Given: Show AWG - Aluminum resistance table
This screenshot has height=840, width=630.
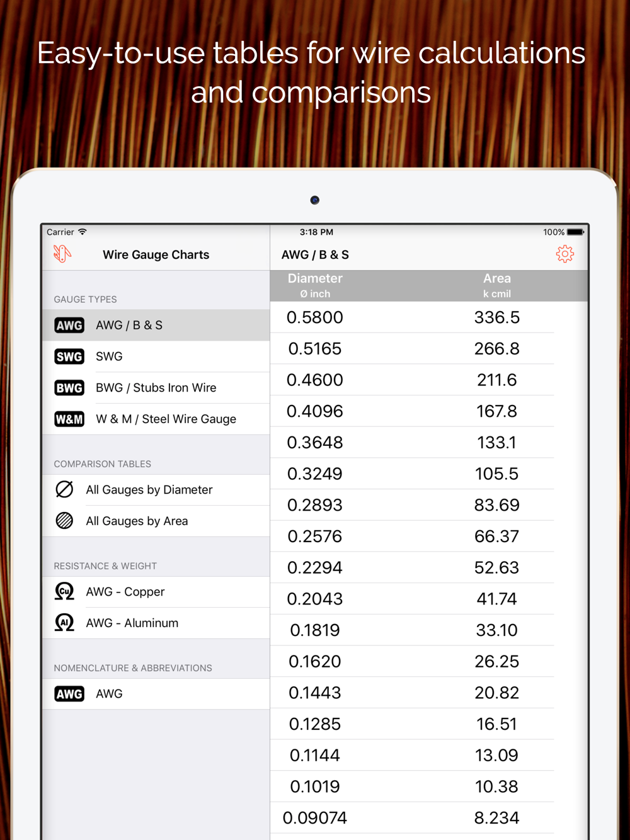Looking at the screenshot, I should click(156, 623).
